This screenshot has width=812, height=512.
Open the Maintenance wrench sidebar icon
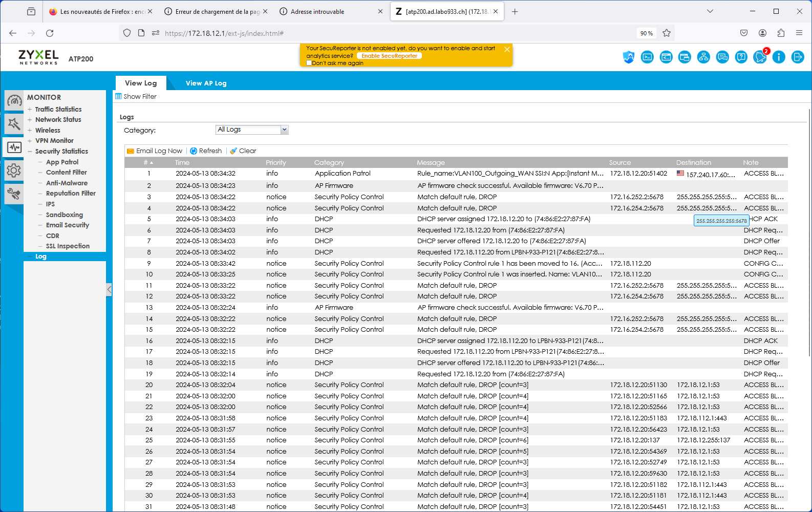[x=14, y=194]
